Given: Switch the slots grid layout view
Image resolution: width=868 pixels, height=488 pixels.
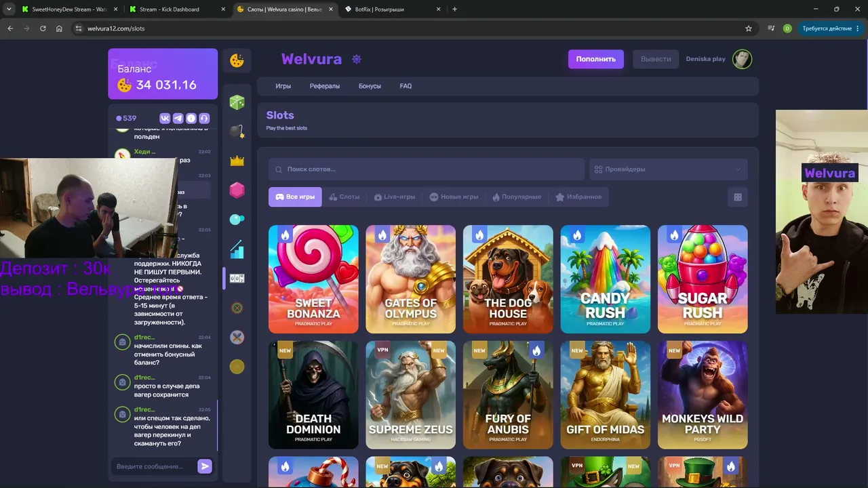Looking at the screenshot, I should pyautogui.click(x=738, y=197).
